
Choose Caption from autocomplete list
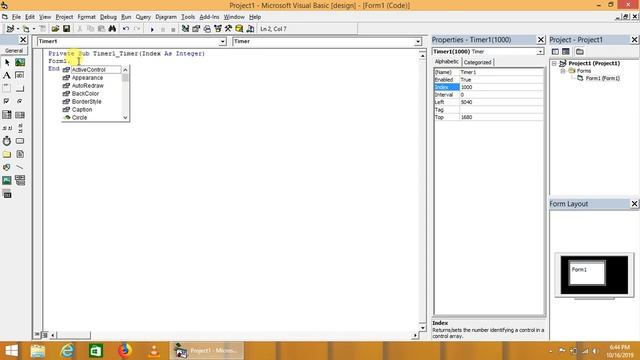pos(82,109)
